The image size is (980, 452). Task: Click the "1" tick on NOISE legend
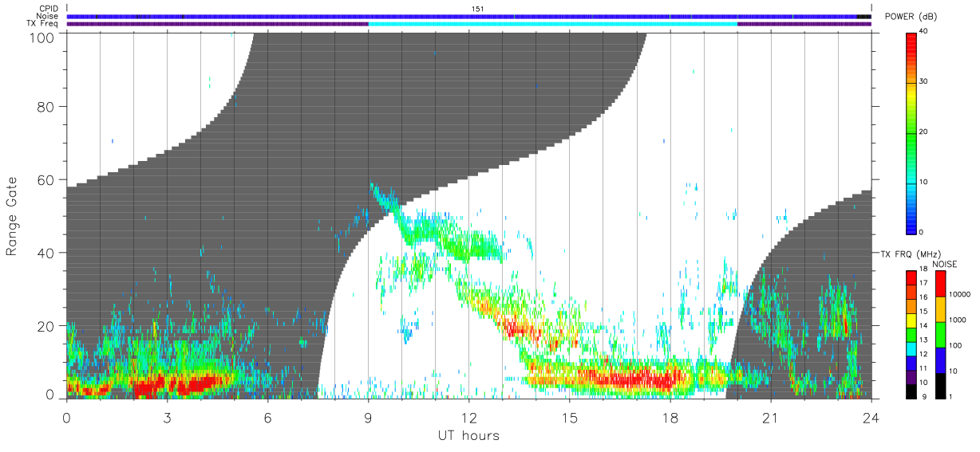(x=951, y=396)
